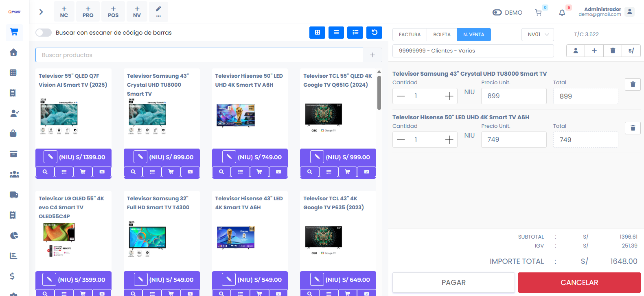
Task: Edit unit price 749 field
Action: [514, 140]
